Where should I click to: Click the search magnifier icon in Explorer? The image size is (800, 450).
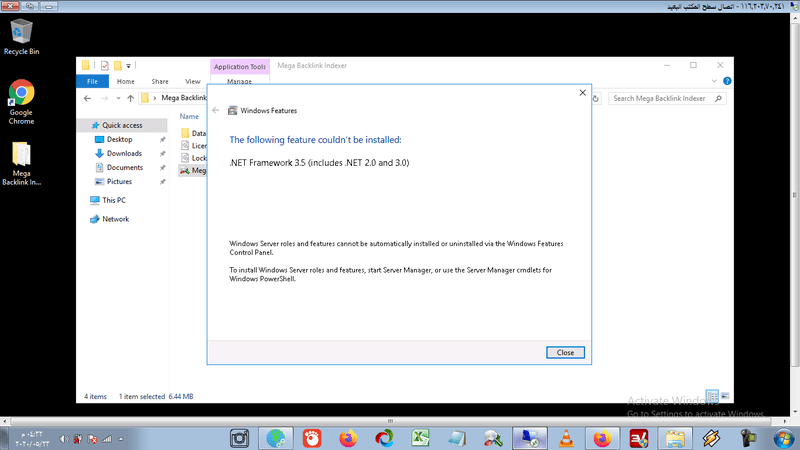point(718,98)
